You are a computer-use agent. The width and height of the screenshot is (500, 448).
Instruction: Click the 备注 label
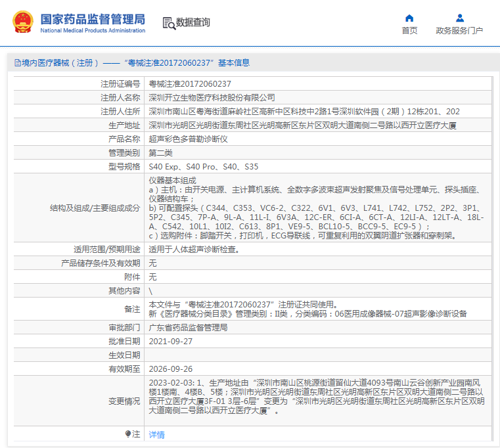(132, 309)
